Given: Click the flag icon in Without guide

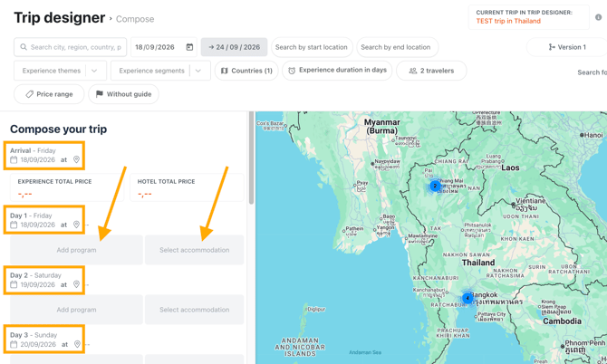Looking at the screenshot, I should point(100,94).
